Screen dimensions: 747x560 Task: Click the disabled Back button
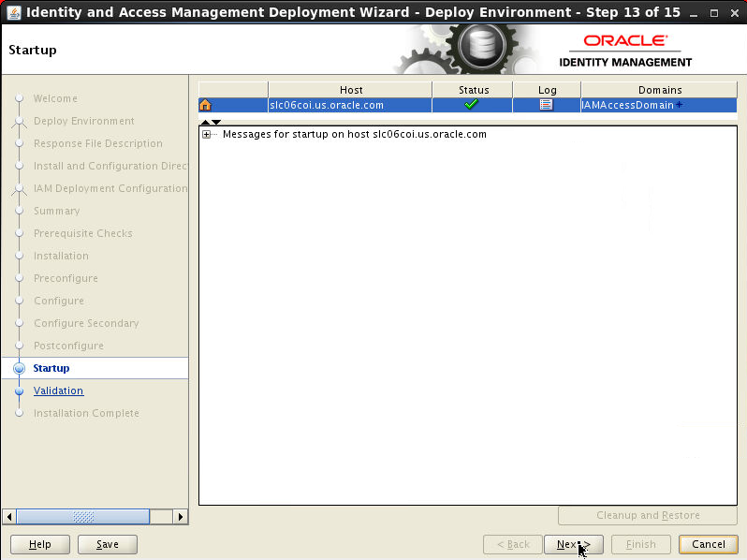click(513, 544)
